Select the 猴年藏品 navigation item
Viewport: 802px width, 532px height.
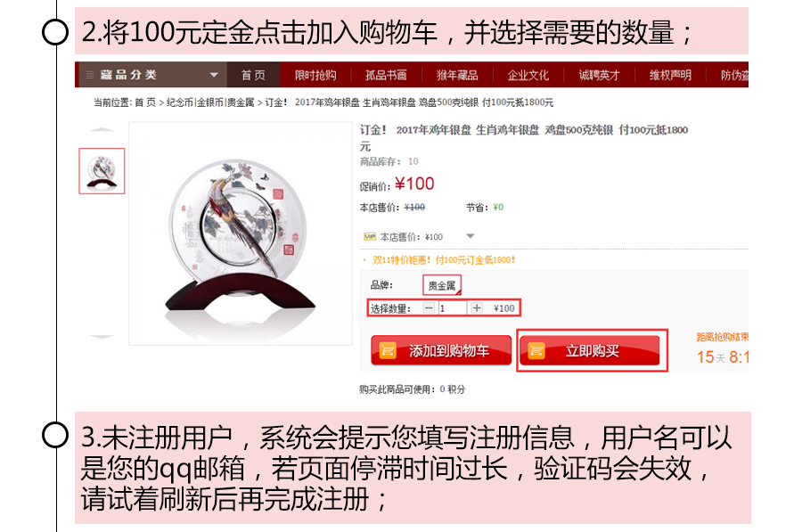click(457, 75)
